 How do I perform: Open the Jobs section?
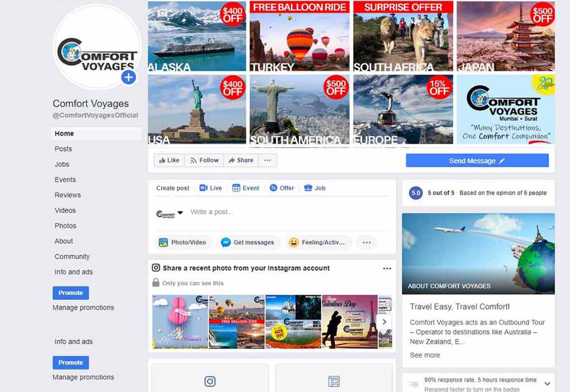click(x=62, y=164)
